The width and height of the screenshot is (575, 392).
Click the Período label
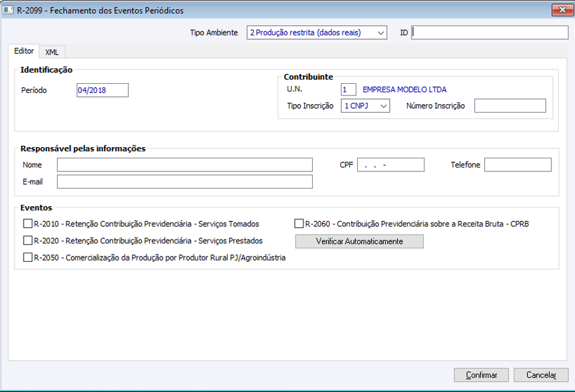pos(34,90)
